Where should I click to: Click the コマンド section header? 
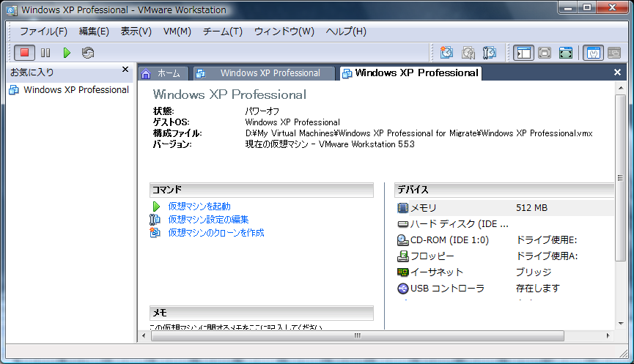(261, 190)
